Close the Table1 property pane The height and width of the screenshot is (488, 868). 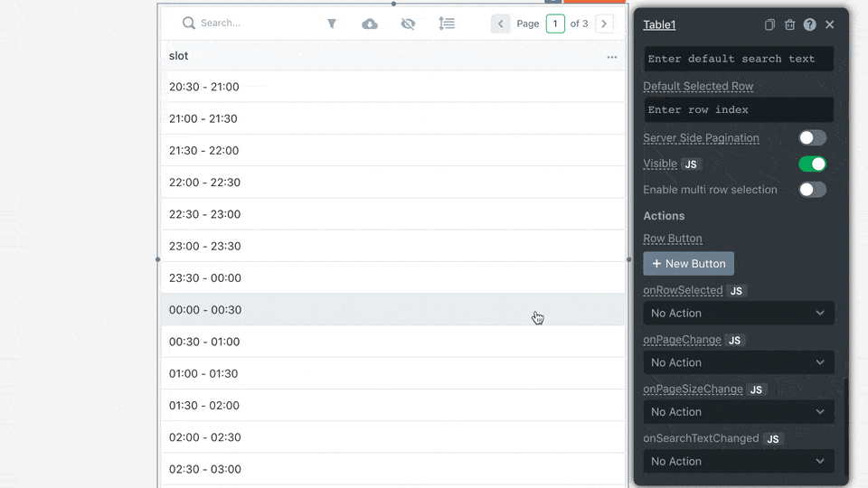(x=830, y=25)
